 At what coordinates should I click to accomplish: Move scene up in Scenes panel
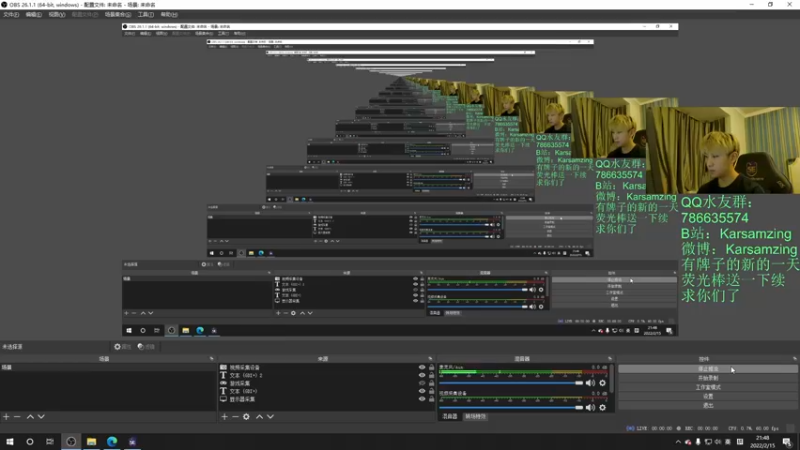coord(30,417)
